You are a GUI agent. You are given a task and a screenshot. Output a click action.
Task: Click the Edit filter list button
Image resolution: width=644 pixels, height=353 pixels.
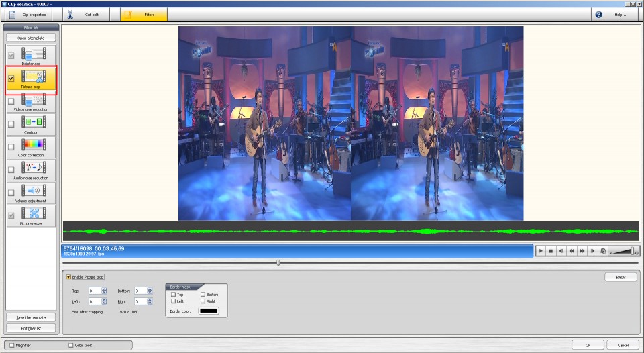(31, 328)
